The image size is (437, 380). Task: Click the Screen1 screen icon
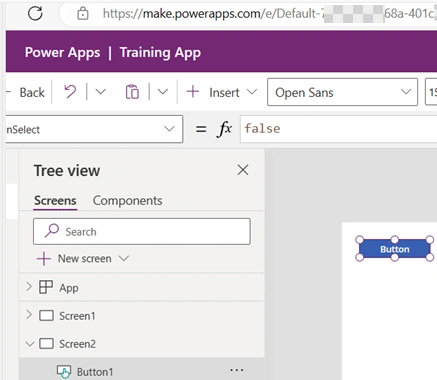tap(46, 315)
